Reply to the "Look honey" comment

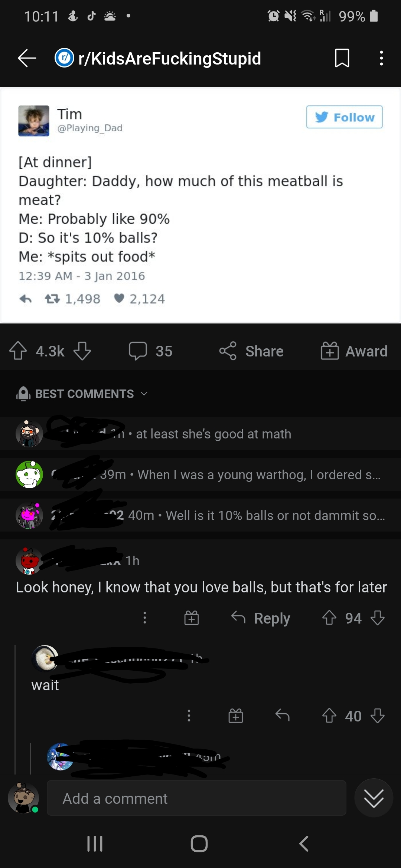261,618
